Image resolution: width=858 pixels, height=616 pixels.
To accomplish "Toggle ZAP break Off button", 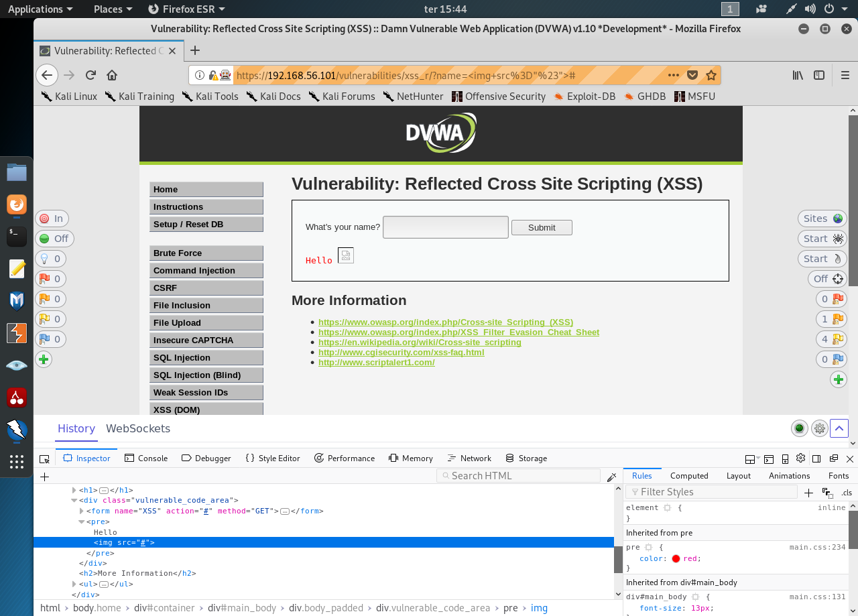I will pos(54,239).
